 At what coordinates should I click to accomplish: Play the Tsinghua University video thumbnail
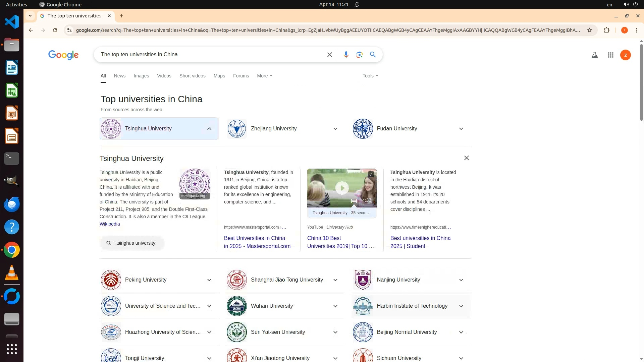point(342,188)
